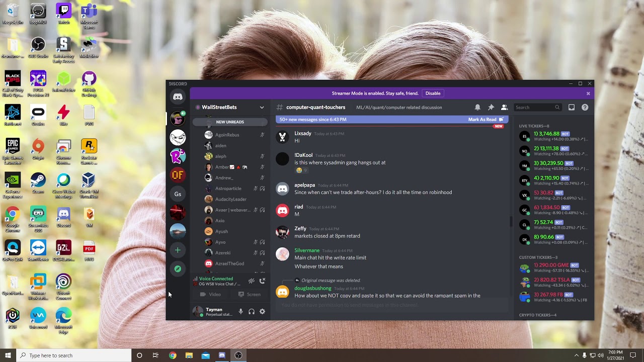Click Add a Server plus icon
Image resolution: width=644 pixels, height=362 pixels.
[178, 250]
